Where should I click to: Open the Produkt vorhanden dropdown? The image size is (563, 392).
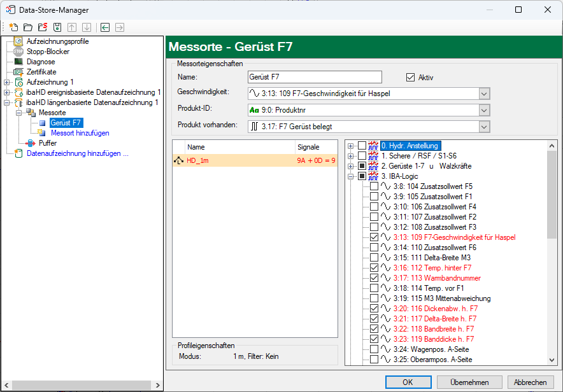coord(483,127)
